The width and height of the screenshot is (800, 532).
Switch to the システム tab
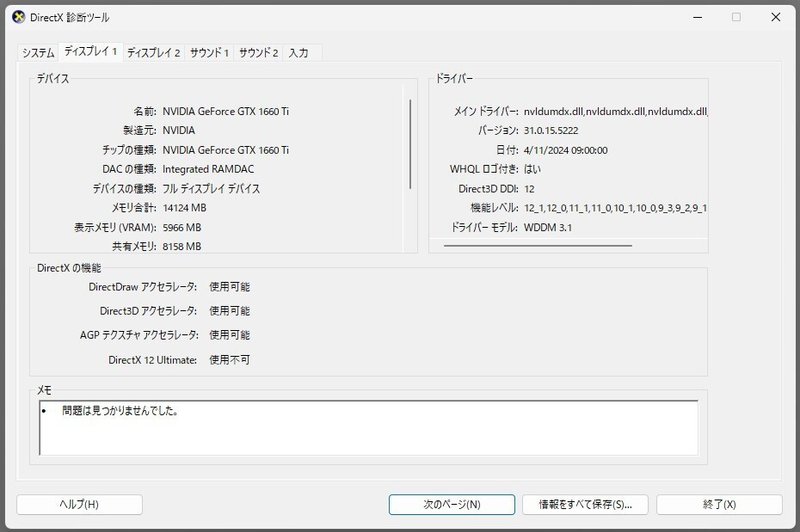click(38, 53)
